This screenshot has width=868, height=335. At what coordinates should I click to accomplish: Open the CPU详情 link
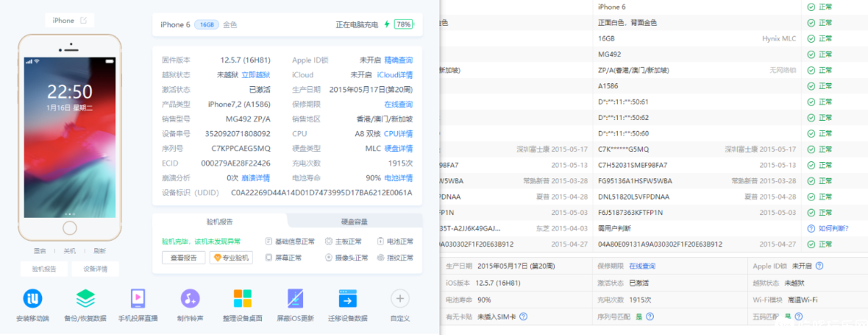tap(399, 134)
